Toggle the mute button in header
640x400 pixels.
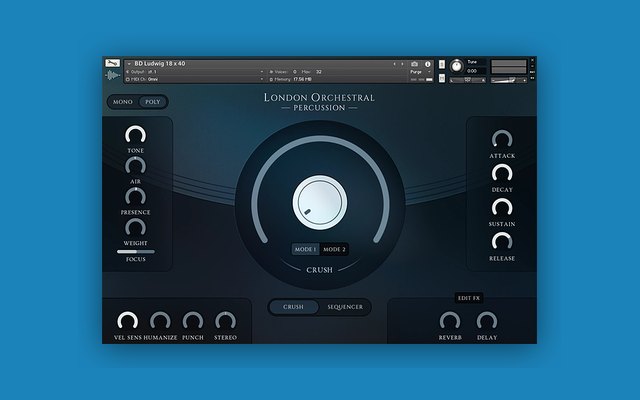point(442,78)
